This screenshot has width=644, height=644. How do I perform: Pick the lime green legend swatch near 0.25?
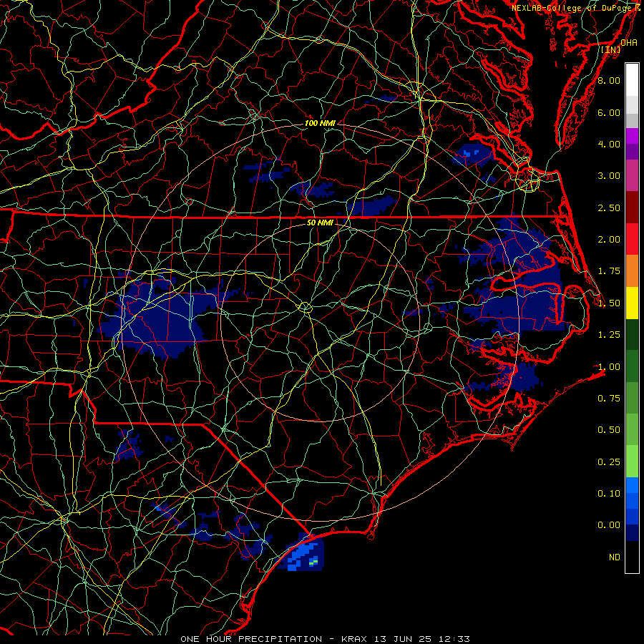pos(632,462)
